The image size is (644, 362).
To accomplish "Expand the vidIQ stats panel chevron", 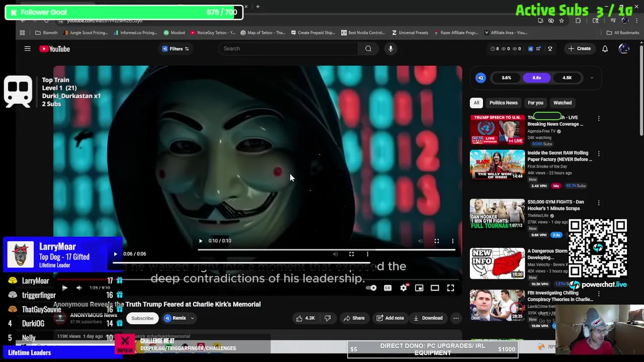I will tap(592, 78).
